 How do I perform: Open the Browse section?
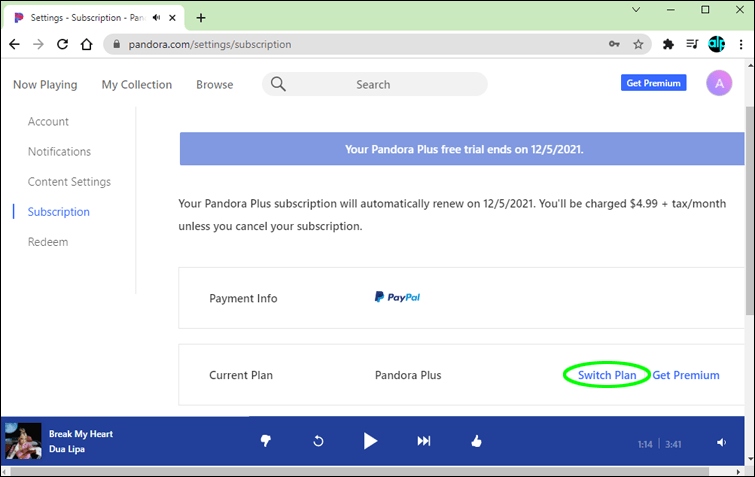click(x=215, y=85)
